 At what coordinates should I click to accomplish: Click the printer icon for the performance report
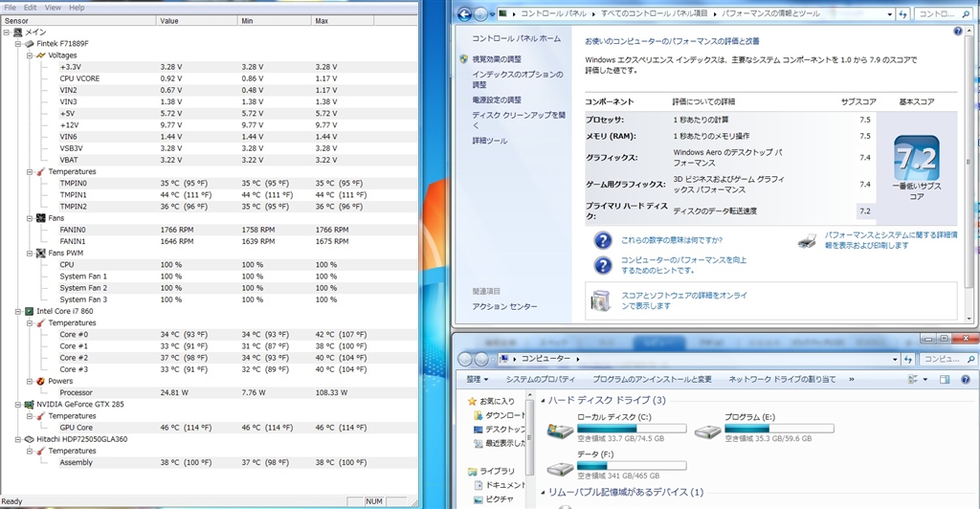[x=808, y=240]
